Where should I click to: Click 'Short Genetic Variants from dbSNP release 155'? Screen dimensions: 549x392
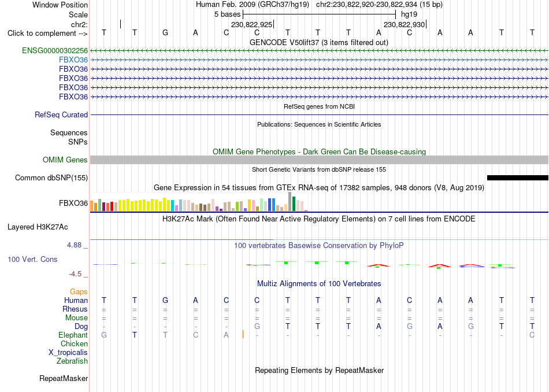point(319,169)
